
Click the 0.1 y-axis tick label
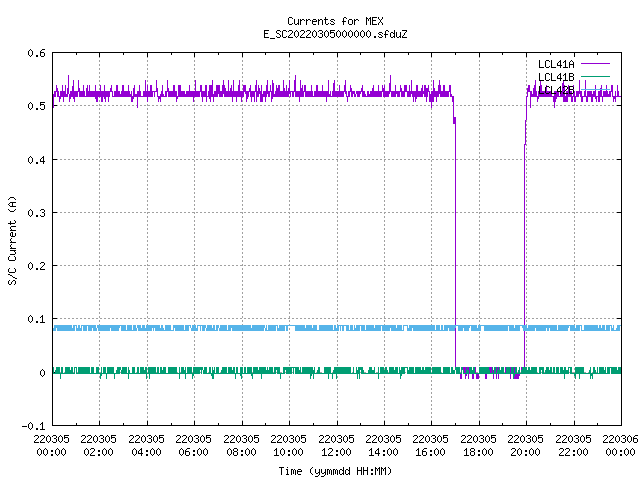36,319
